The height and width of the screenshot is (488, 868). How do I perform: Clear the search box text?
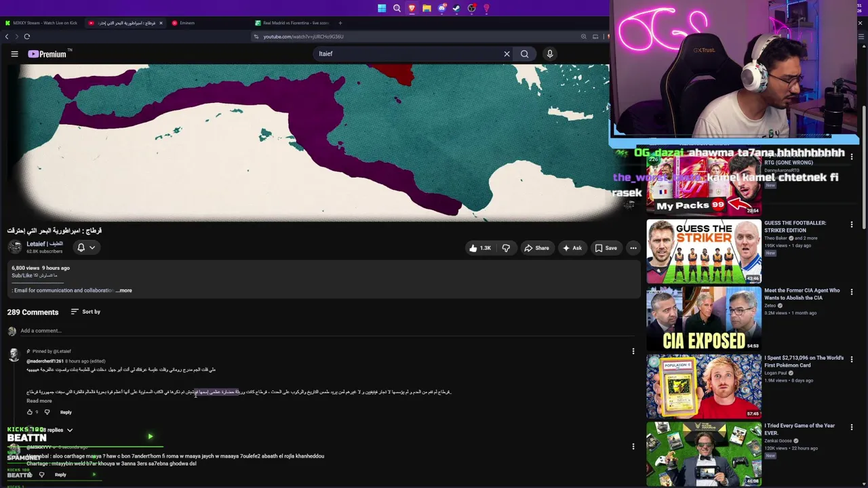pyautogui.click(x=507, y=54)
